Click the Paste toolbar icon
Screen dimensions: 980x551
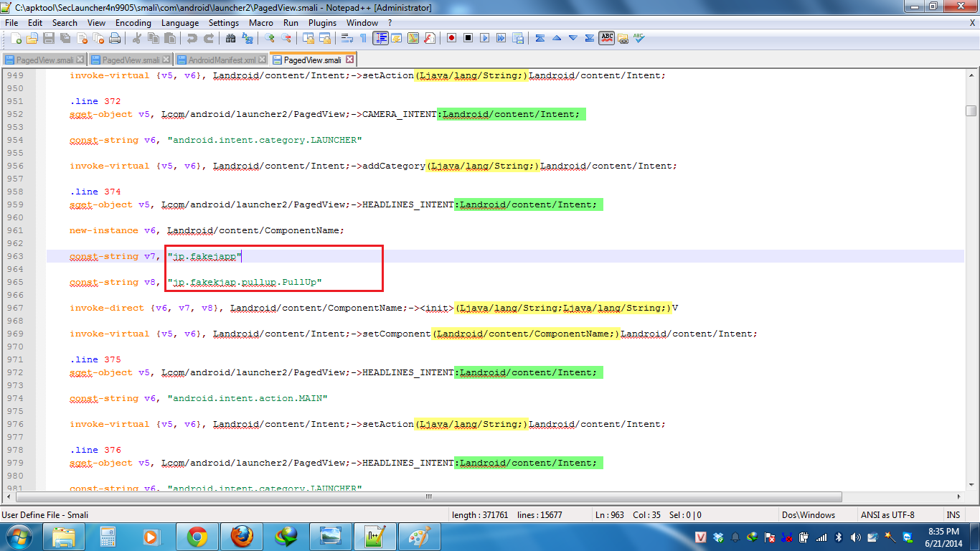(x=170, y=38)
